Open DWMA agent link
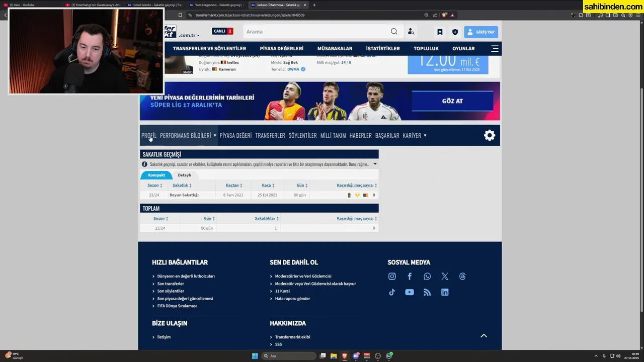The image size is (644, 362). pyautogui.click(x=293, y=69)
